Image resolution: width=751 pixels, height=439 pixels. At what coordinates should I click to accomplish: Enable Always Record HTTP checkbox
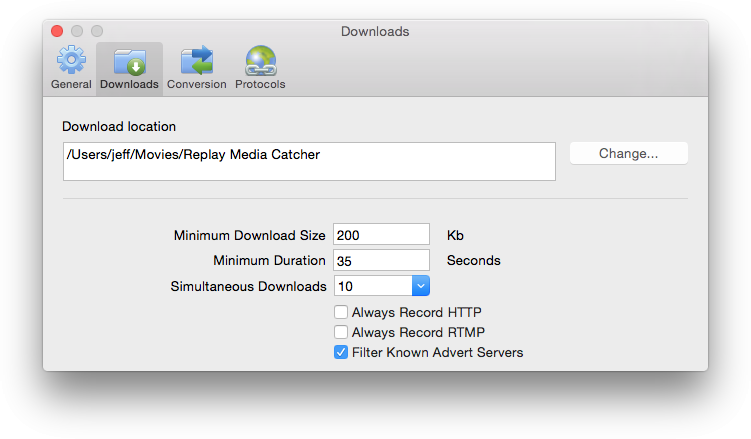[341, 312]
